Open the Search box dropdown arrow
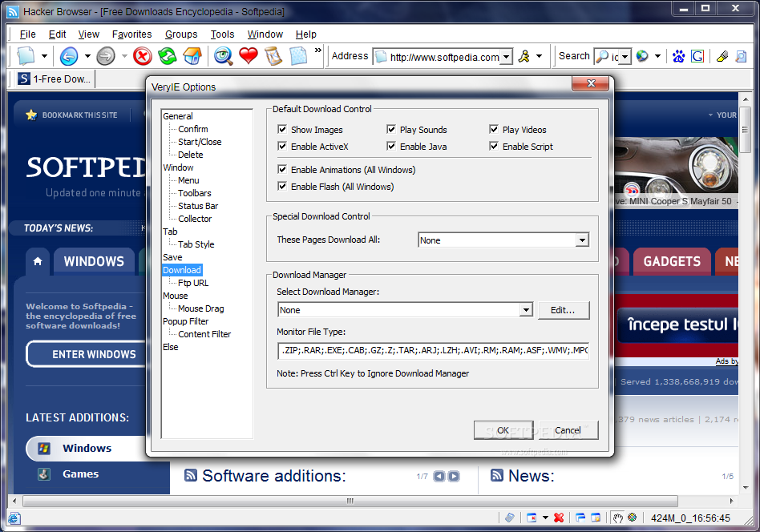 (x=625, y=57)
